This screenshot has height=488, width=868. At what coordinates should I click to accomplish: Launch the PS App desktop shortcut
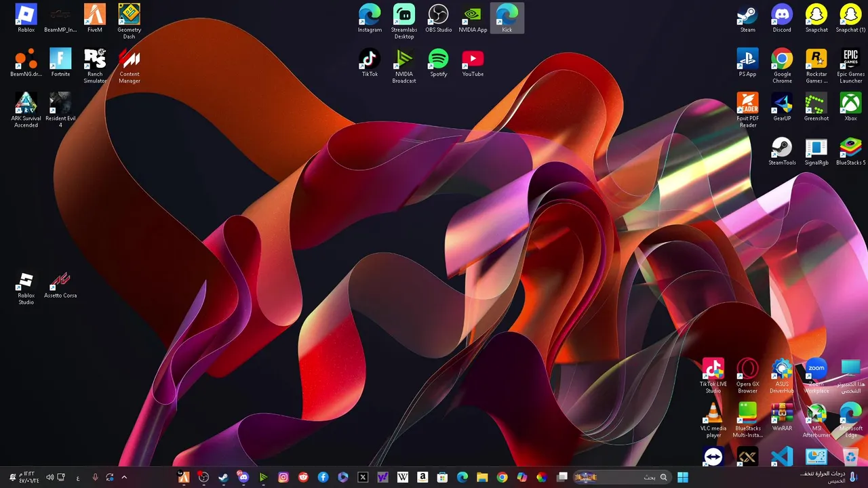point(747,62)
